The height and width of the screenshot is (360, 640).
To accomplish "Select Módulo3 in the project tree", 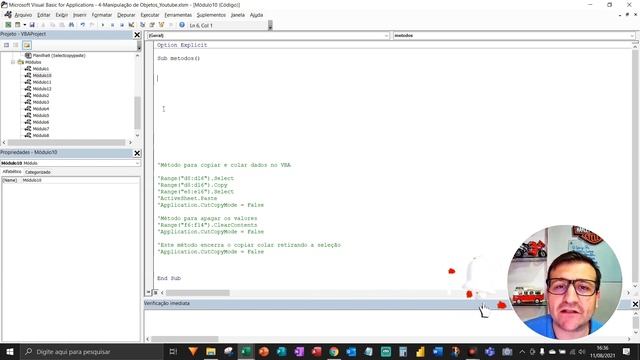I will [x=40, y=102].
